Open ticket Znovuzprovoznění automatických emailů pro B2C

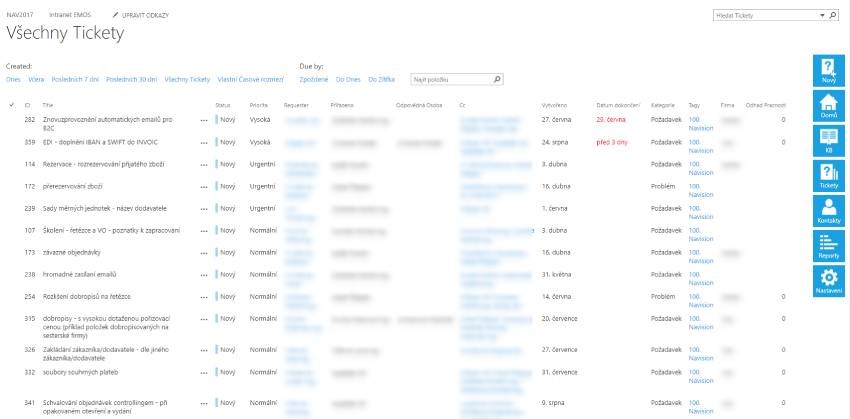click(x=107, y=124)
